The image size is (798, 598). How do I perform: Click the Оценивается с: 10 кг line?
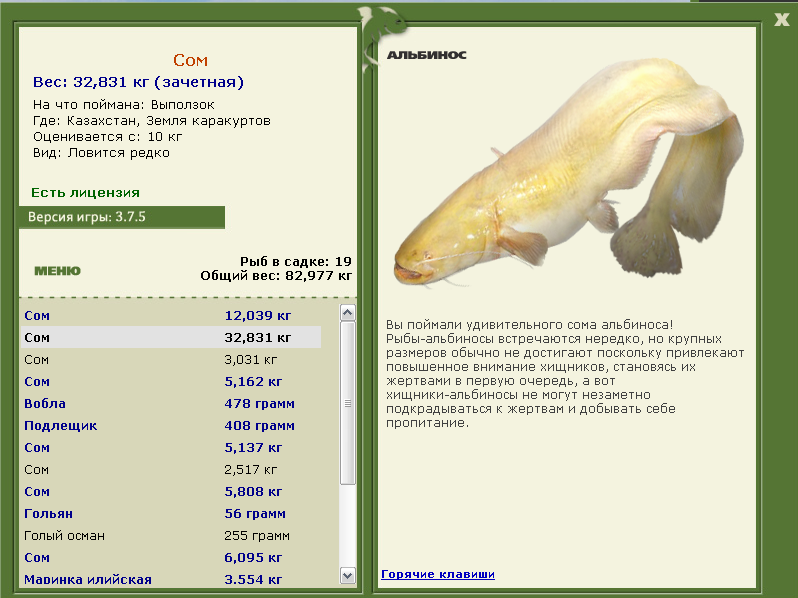pyautogui.click(x=107, y=137)
